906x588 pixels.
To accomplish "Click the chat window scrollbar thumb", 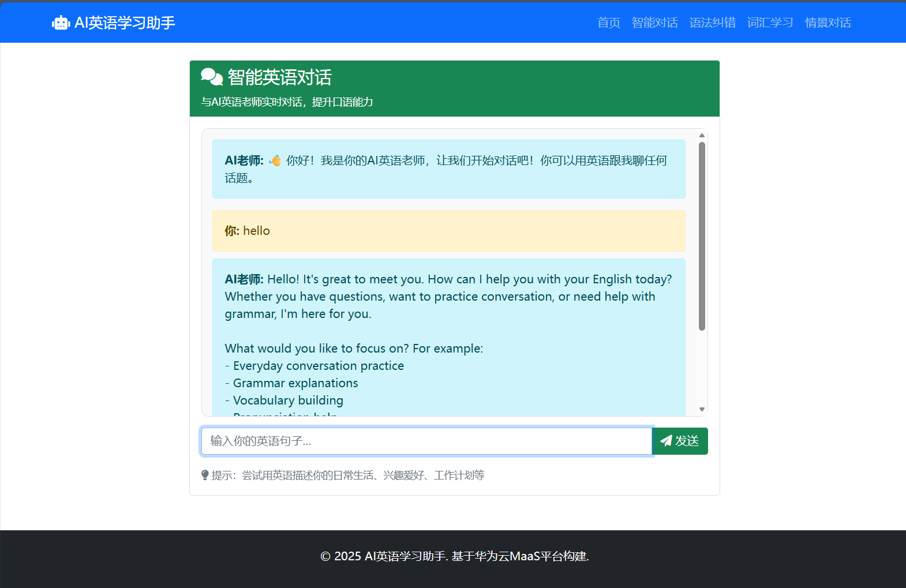I will 702,237.
